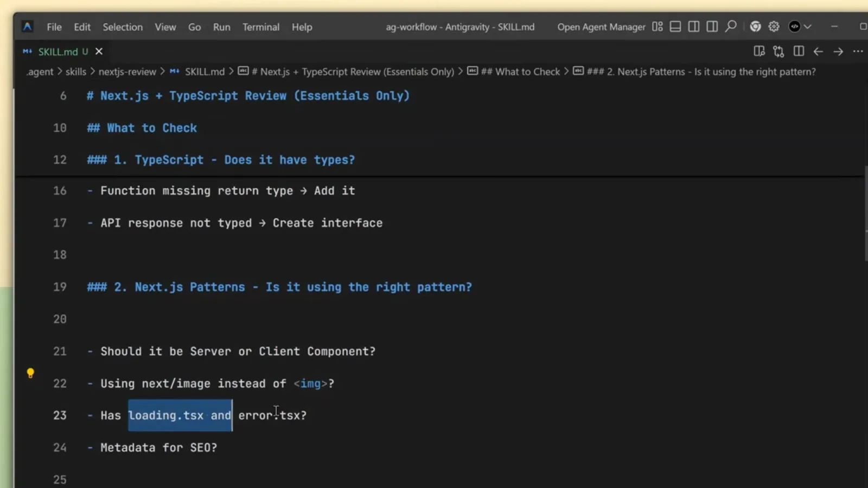Viewport: 868px width, 488px height.
Task: Click Open Agent Manager button
Action: [x=601, y=27]
